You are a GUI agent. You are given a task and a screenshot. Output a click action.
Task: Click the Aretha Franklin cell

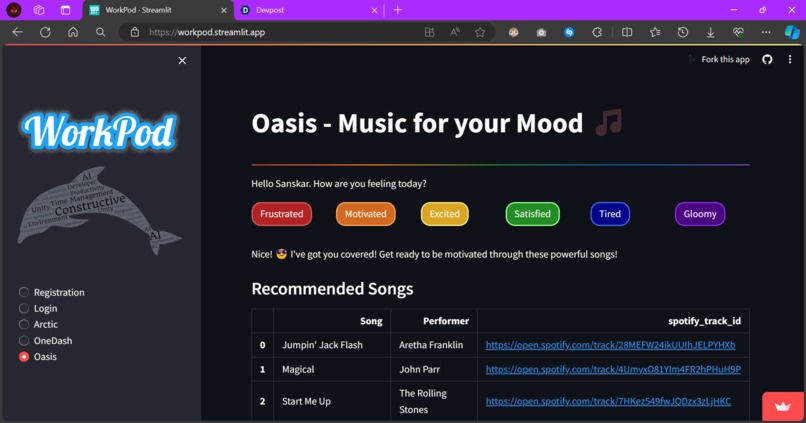tap(434, 345)
